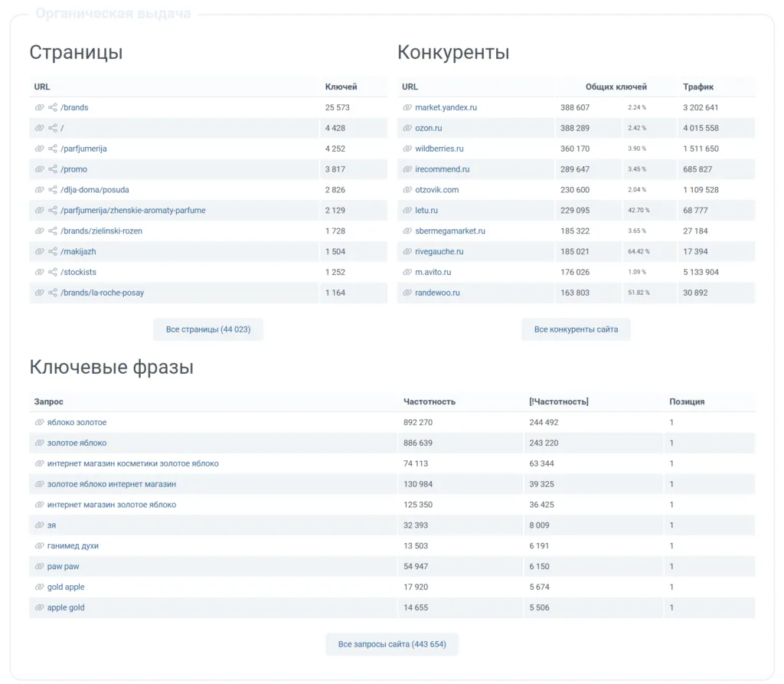Screen dimensions: 784x684
Task: Click the link icon beside m.avito.ru
Action: pyautogui.click(x=407, y=272)
